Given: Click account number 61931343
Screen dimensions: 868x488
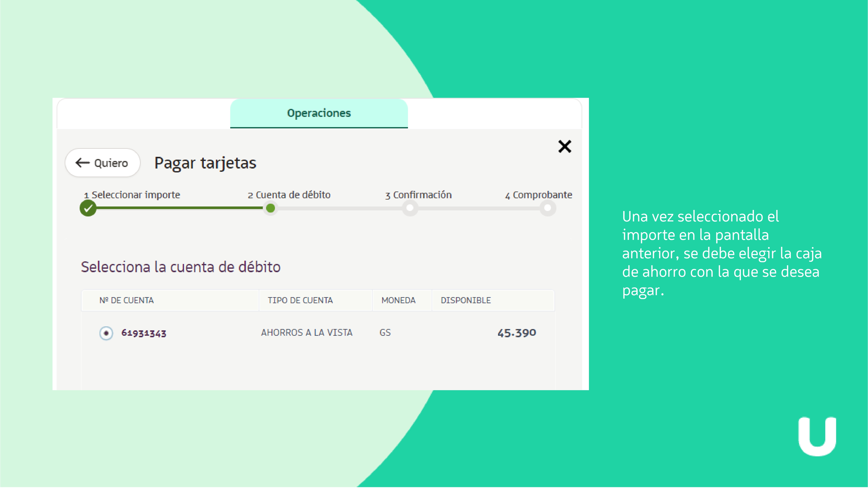Looking at the screenshot, I should 144,333.
